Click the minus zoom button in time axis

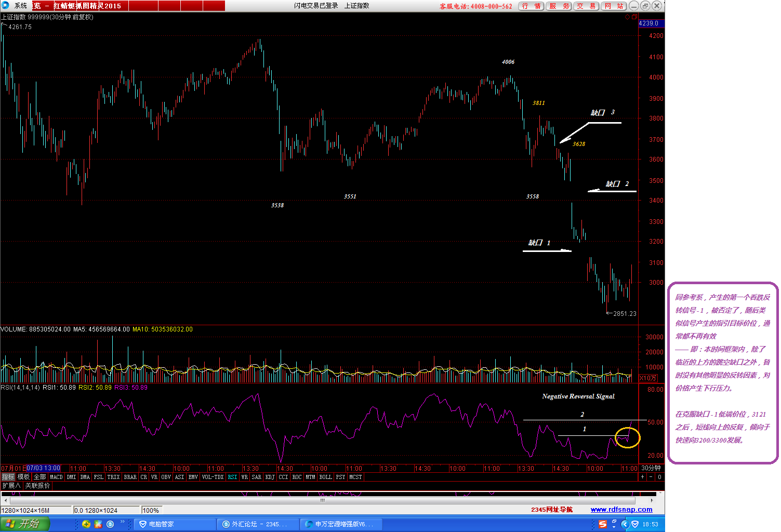[x=651, y=477]
